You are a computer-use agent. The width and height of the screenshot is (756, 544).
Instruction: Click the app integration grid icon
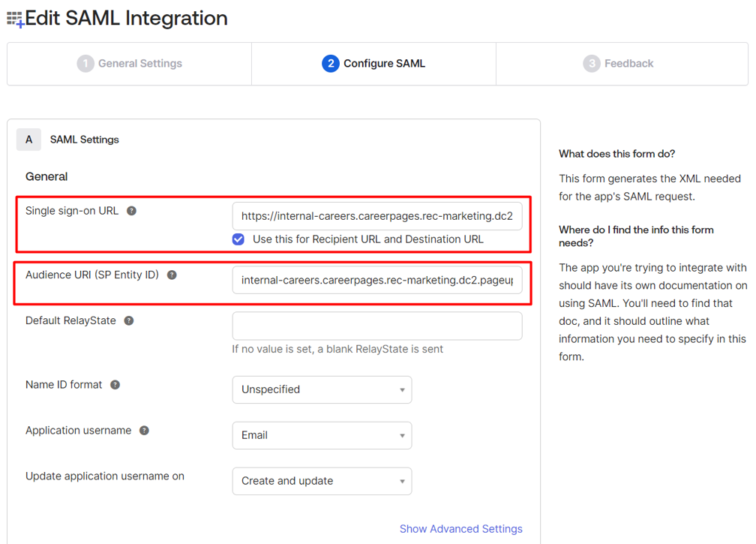[x=15, y=19]
